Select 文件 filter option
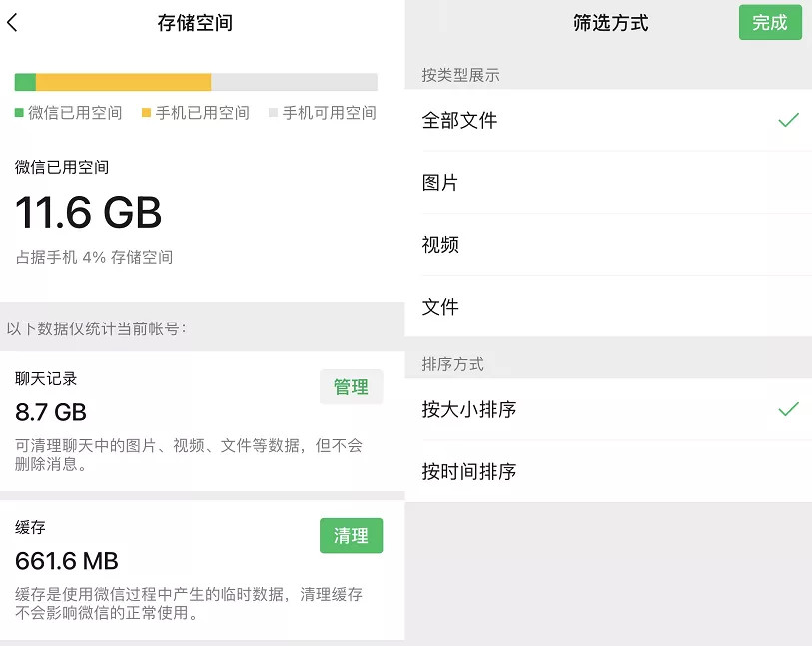Viewport: 812px width, 646px height. pyautogui.click(x=608, y=307)
